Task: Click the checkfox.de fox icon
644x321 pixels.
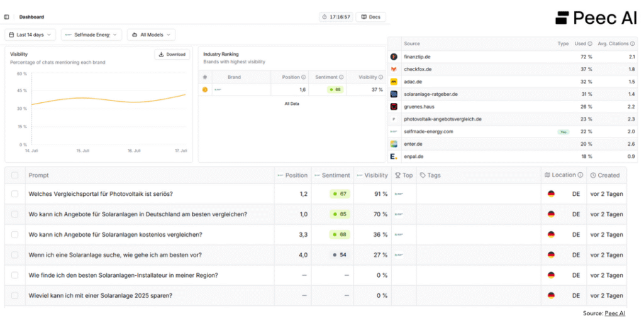Action: click(394, 69)
